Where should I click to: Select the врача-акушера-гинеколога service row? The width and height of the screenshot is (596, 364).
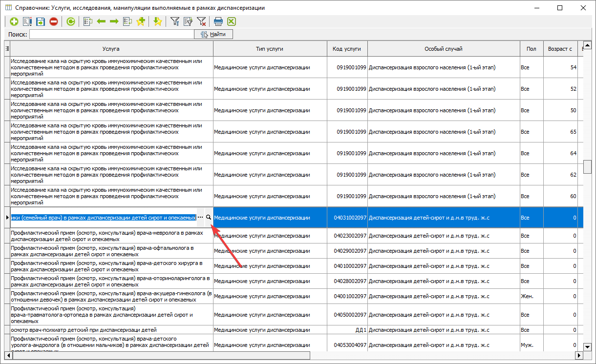[x=293, y=297]
